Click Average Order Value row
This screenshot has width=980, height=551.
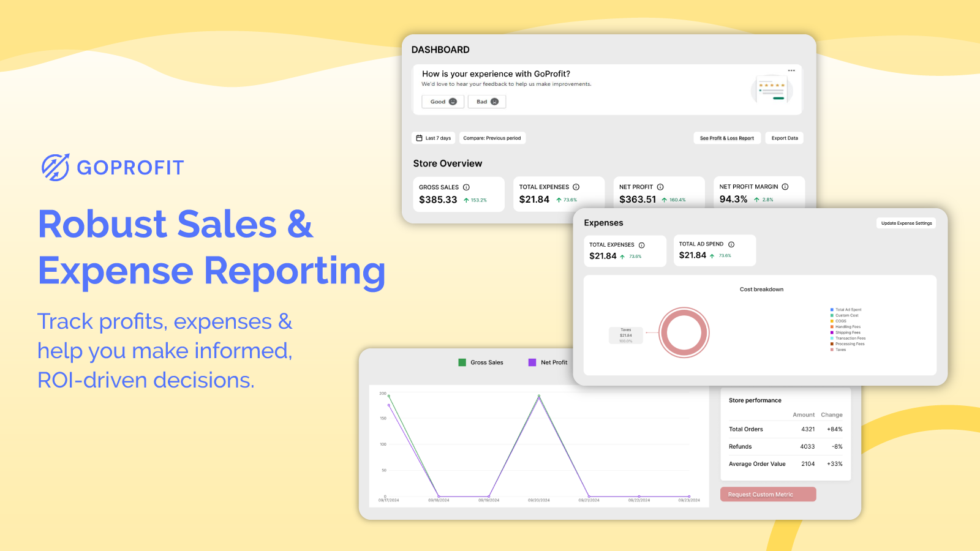[786, 464]
